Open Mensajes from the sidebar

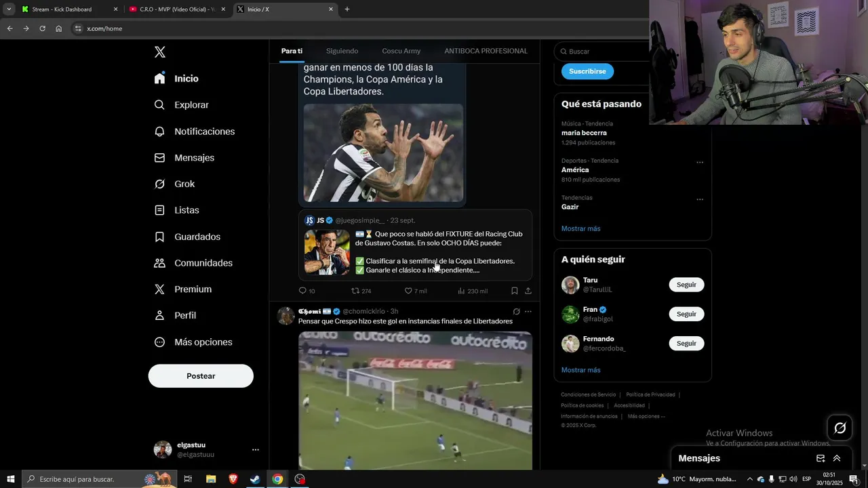(184, 157)
